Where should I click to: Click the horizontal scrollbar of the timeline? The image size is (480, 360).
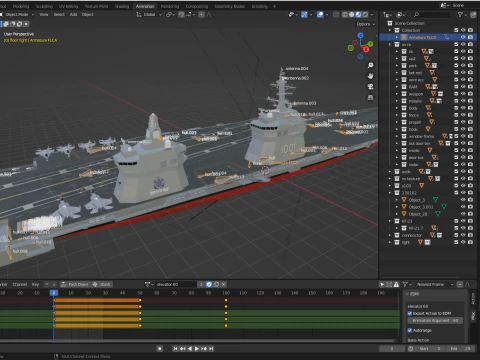tap(199, 341)
